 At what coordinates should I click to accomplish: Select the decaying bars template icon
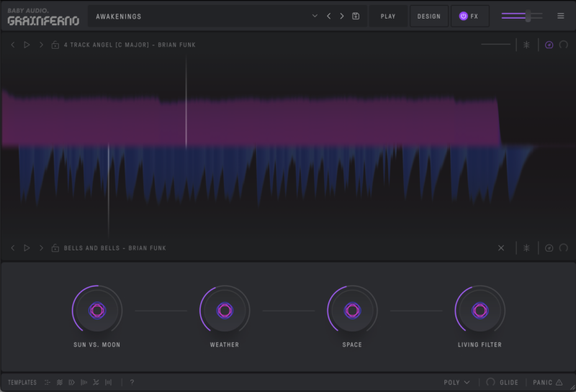84,383
